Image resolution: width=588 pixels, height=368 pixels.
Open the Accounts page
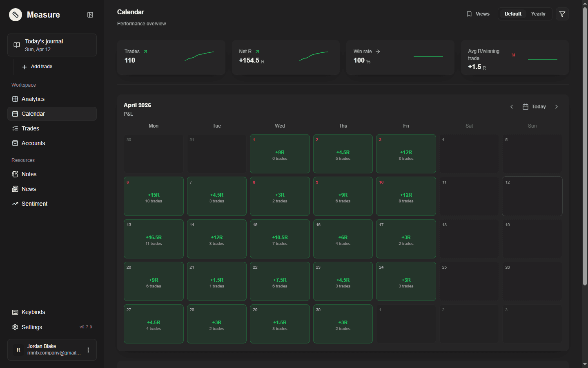click(x=33, y=143)
